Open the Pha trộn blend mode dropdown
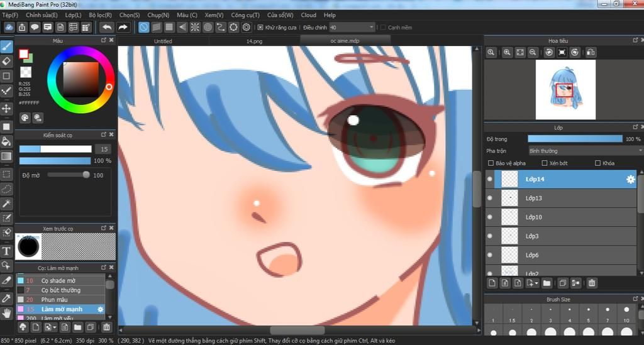The height and width of the screenshot is (345, 644). [586, 151]
